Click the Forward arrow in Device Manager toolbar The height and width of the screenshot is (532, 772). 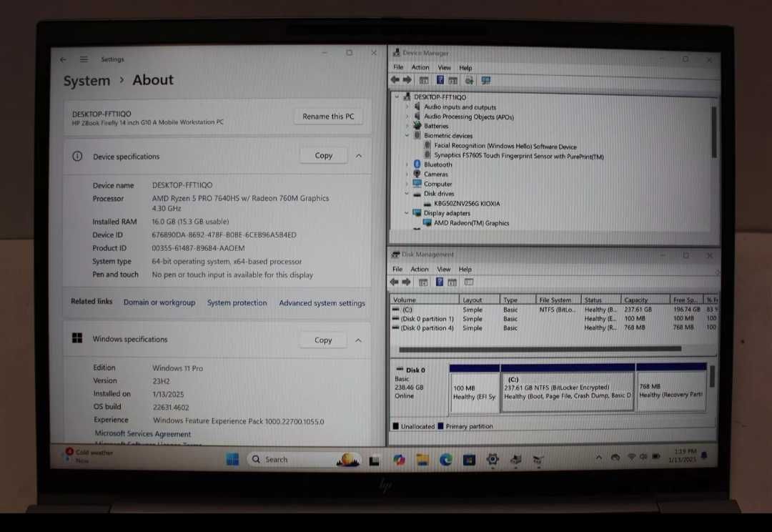[x=407, y=80]
